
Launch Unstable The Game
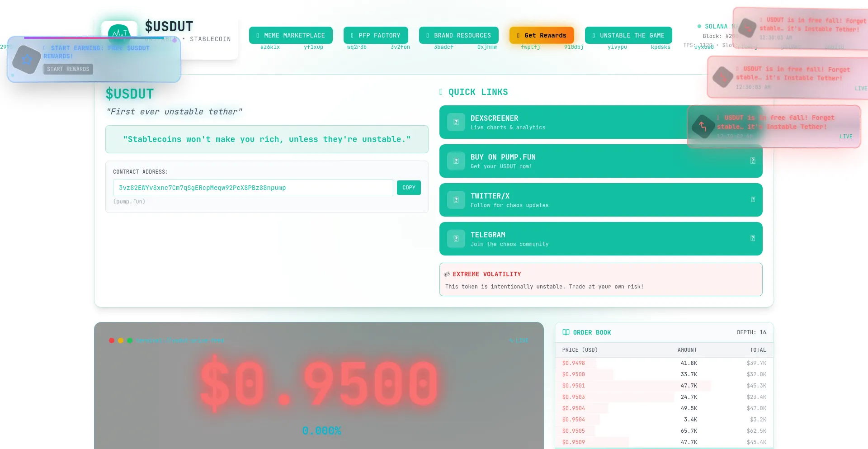click(x=628, y=35)
